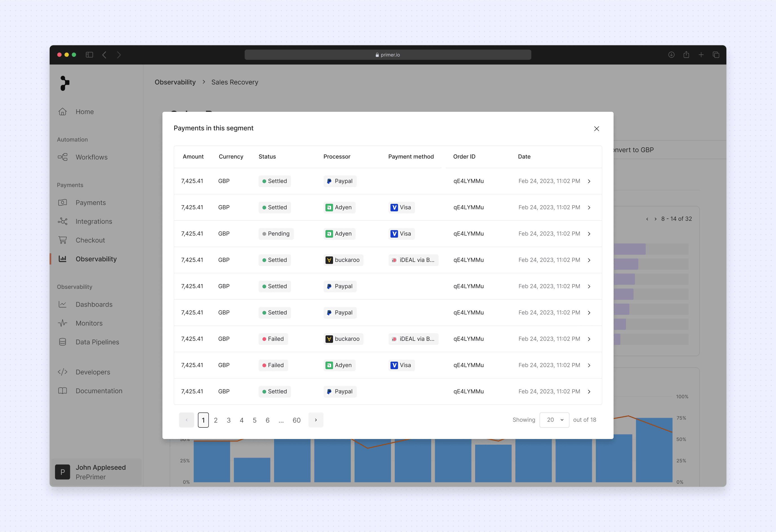
Task: Jump to page 6 in pagination
Action: [x=268, y=420]
